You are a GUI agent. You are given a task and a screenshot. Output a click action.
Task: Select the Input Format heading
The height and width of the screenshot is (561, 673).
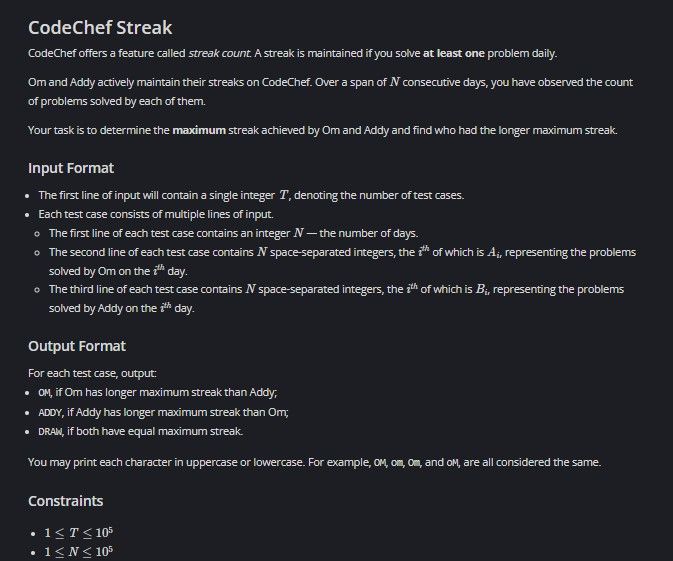pyautogui.click(x=71, y=168)
